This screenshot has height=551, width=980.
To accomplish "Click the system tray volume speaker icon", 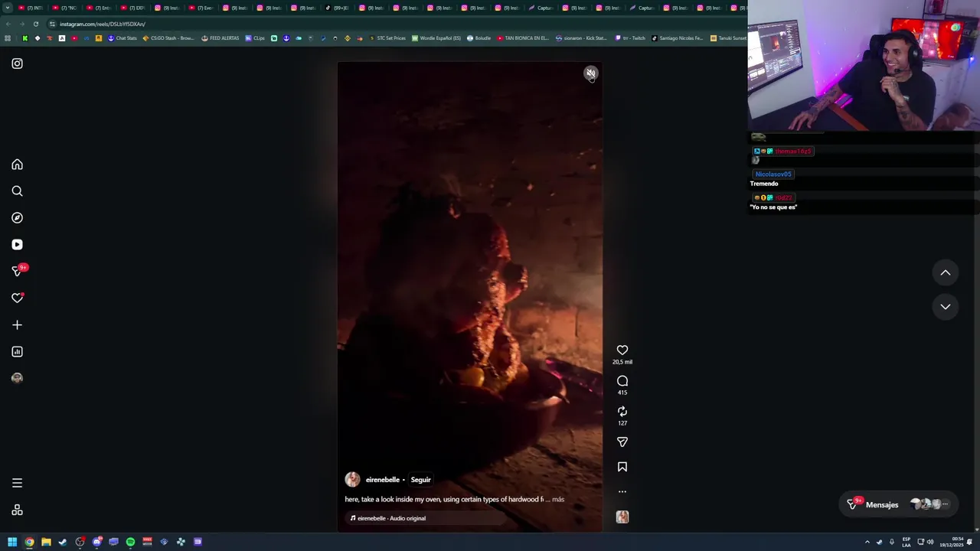I will point(930,542).
